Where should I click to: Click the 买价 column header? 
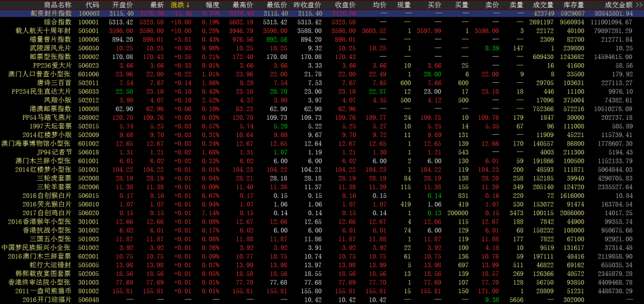pos(435,5)
